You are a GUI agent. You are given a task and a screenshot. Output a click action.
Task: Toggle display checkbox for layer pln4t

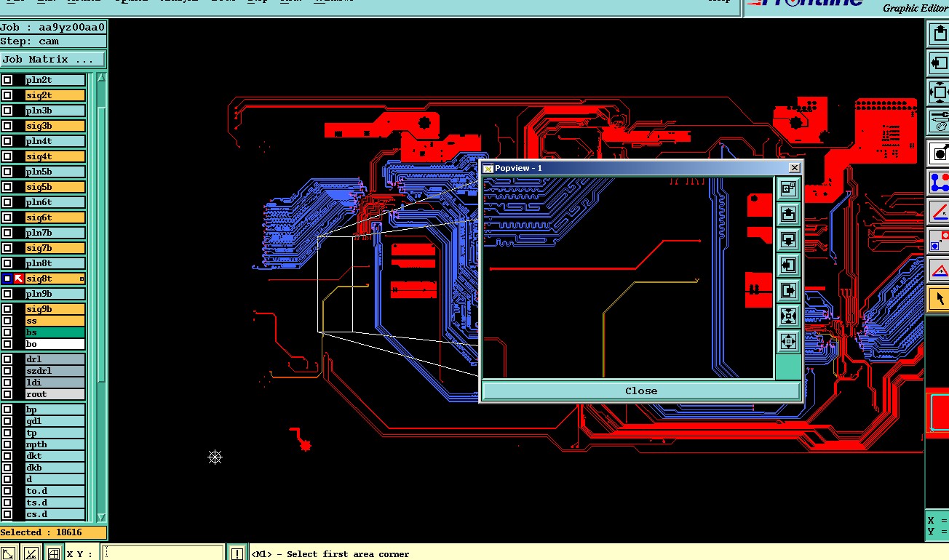pyautogui.click(x=7, y=141)
